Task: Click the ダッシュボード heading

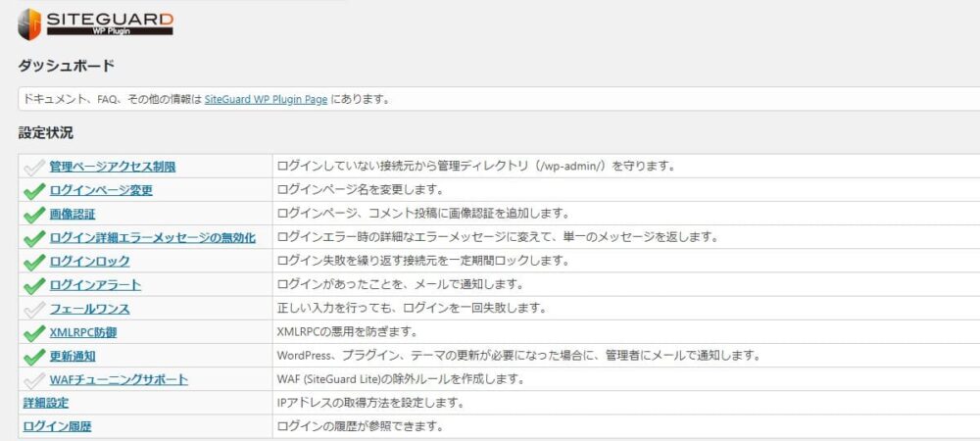Action: point(67,66)
